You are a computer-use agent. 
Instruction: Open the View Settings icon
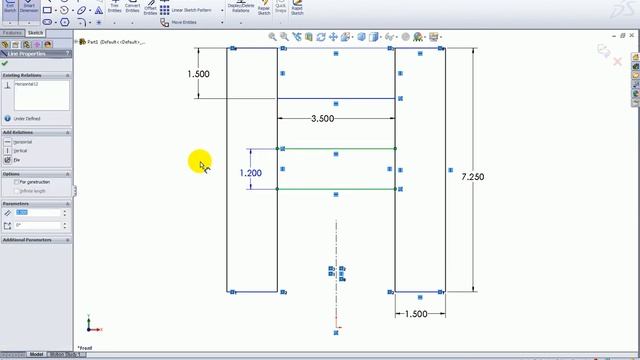click(433, 37)
